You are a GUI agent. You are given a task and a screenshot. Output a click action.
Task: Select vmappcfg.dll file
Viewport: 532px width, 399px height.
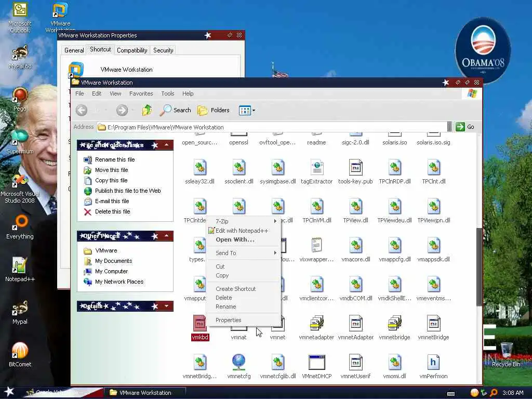click(395, 250)
